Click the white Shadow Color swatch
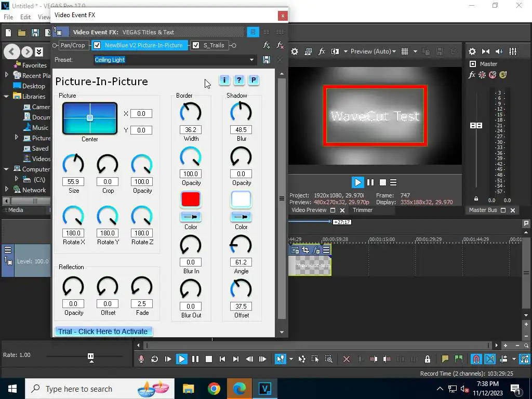 click(x=241, y=199)
